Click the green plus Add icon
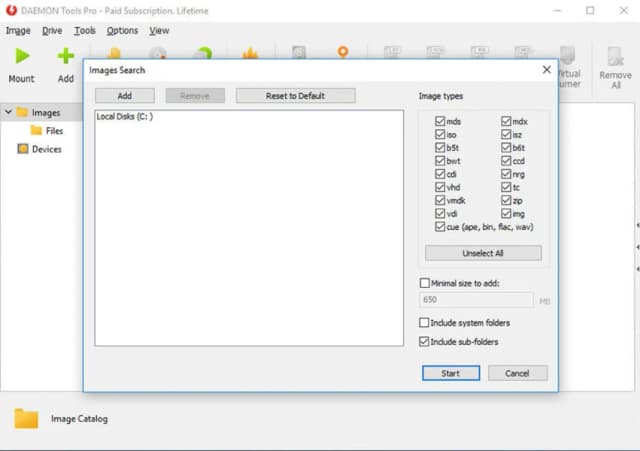Image resolution: width=640 pixels, height=451 pixels. (x=65, y=56)
